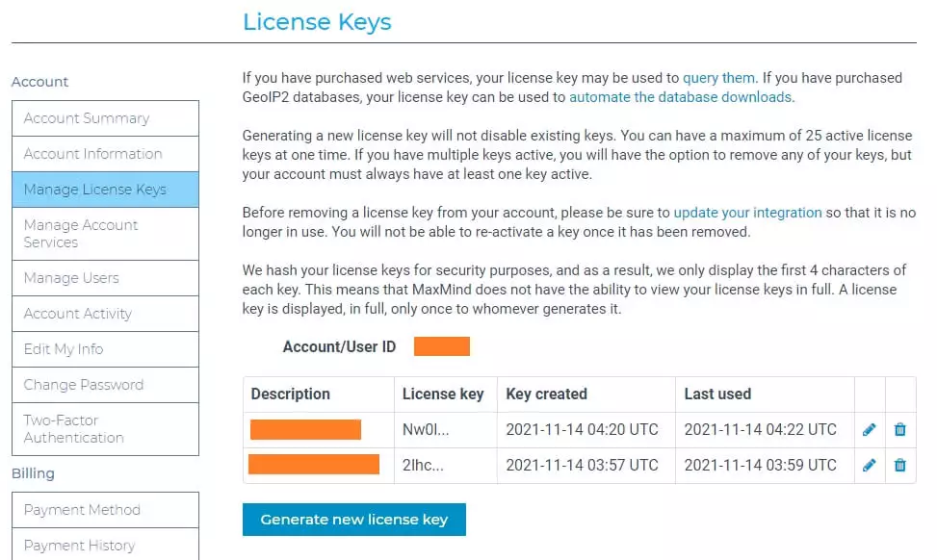Click Generate new license key button

pos(354,520)
